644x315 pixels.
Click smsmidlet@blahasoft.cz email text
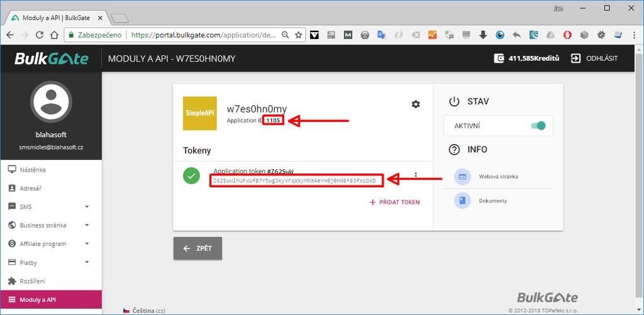[x=51, y=146]
